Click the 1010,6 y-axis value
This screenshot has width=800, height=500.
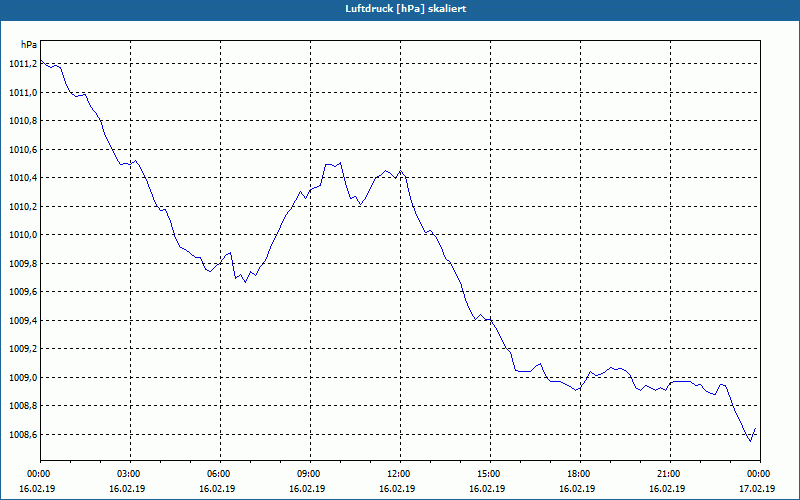(23, 149)
